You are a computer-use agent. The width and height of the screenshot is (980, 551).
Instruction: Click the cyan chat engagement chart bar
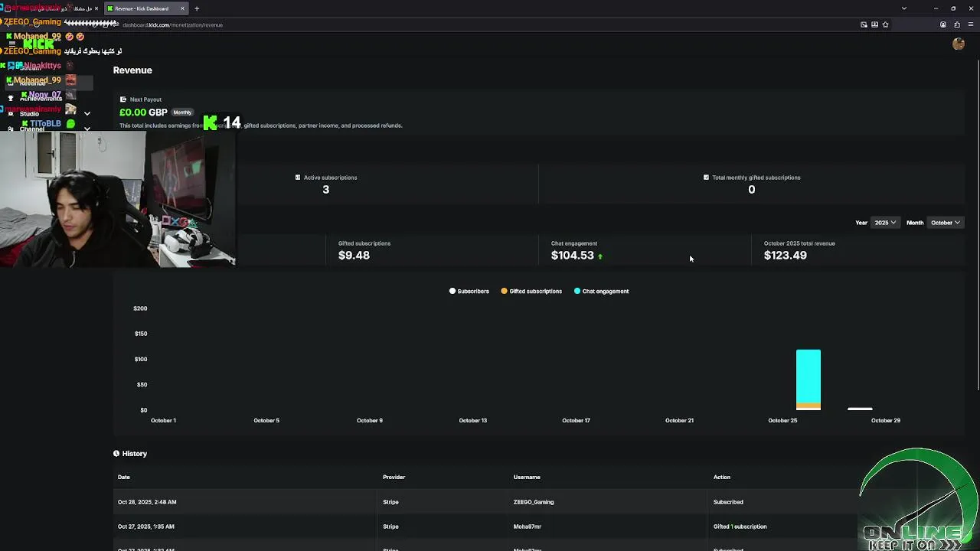(x=808, y=375)
